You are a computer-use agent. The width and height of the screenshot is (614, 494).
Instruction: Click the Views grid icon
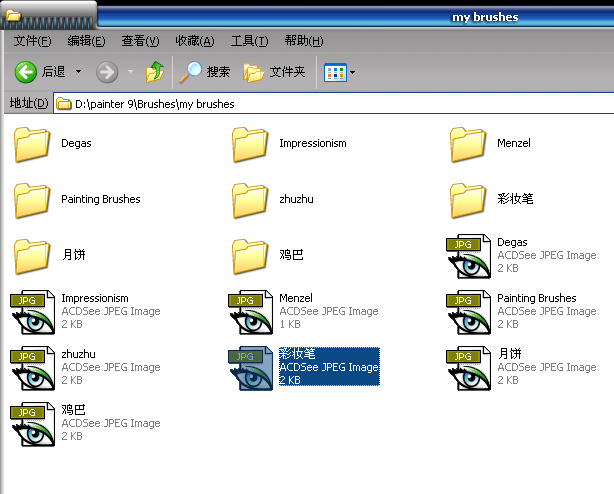(x=335, y=72)
